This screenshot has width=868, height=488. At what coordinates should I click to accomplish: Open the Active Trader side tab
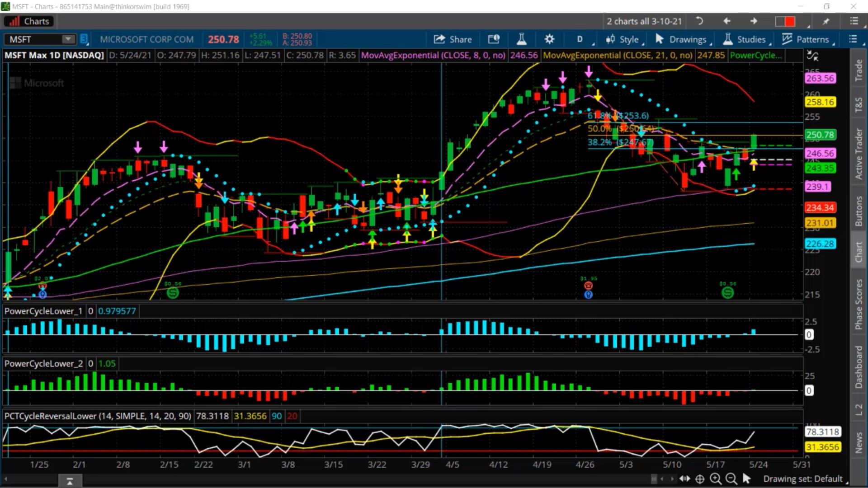click(859, 154)
